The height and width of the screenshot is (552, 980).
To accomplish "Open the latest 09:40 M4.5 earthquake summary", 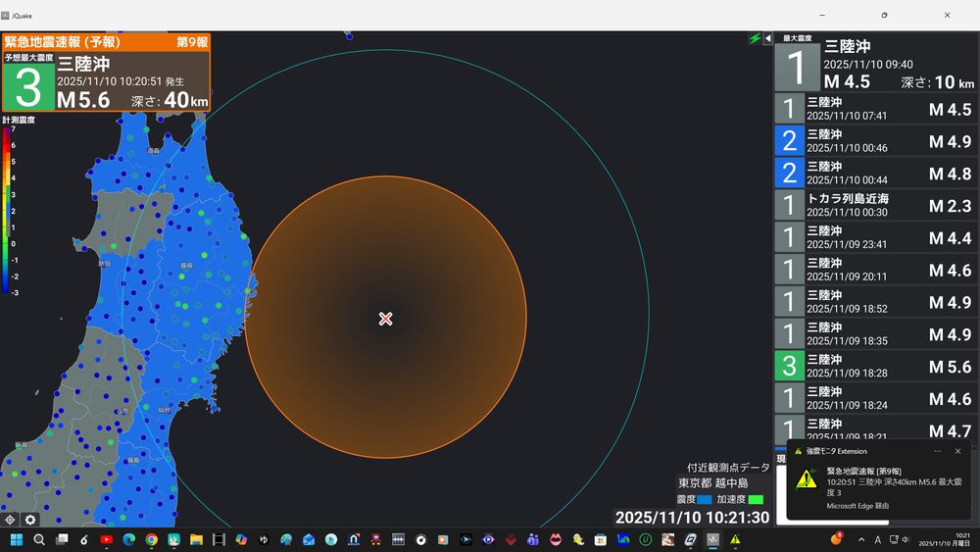I will tap(876, 63).
